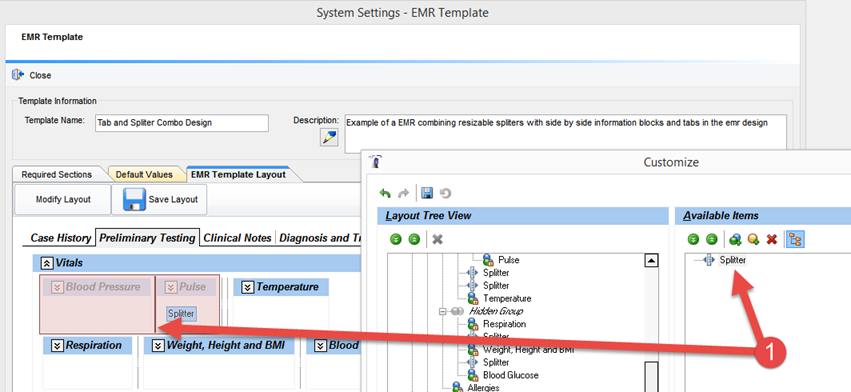
Task: Click the Available Items header
Action: (x=763, y=216)
